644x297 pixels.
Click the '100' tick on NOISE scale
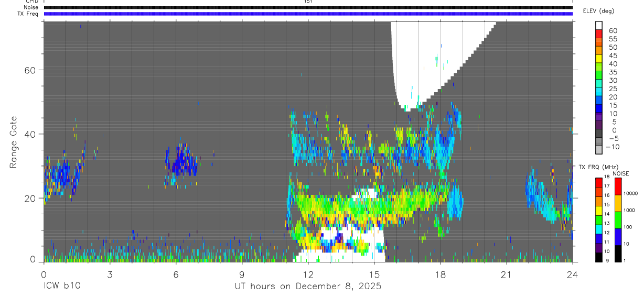click(628, 227)
